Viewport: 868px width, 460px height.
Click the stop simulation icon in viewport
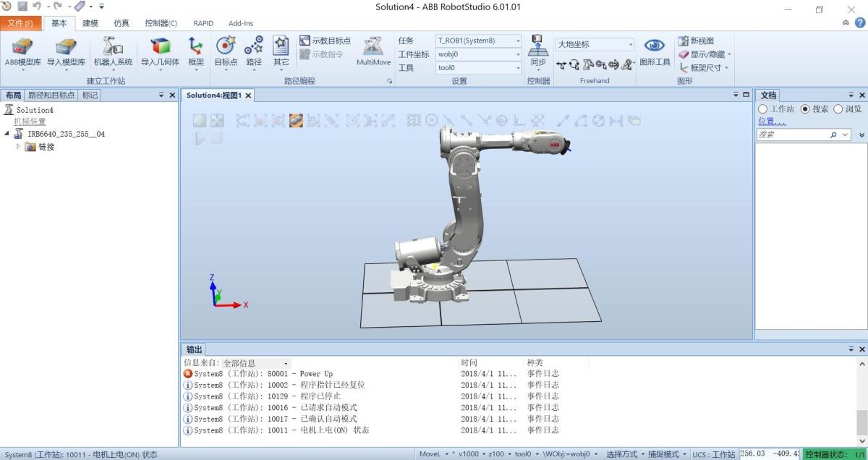tap(216, 137)
